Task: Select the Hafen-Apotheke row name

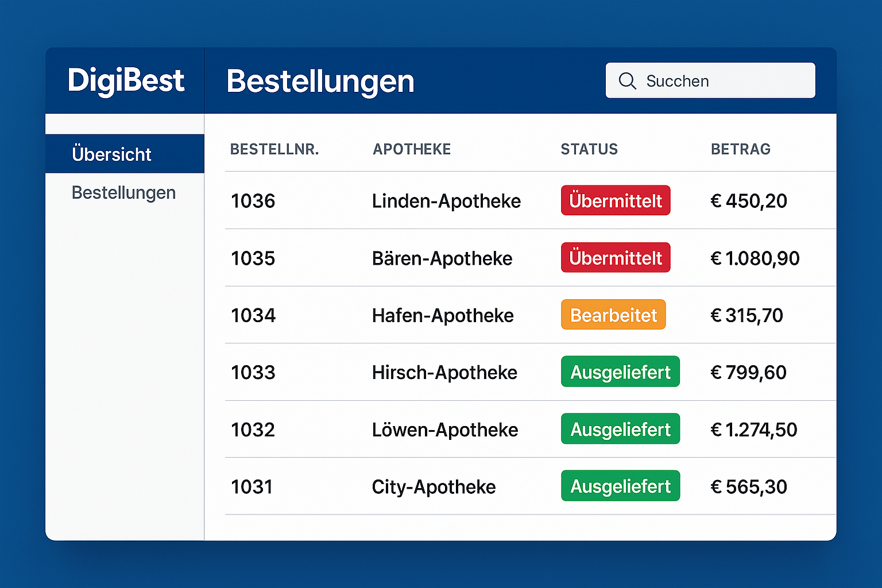Action: coord(443,315)
